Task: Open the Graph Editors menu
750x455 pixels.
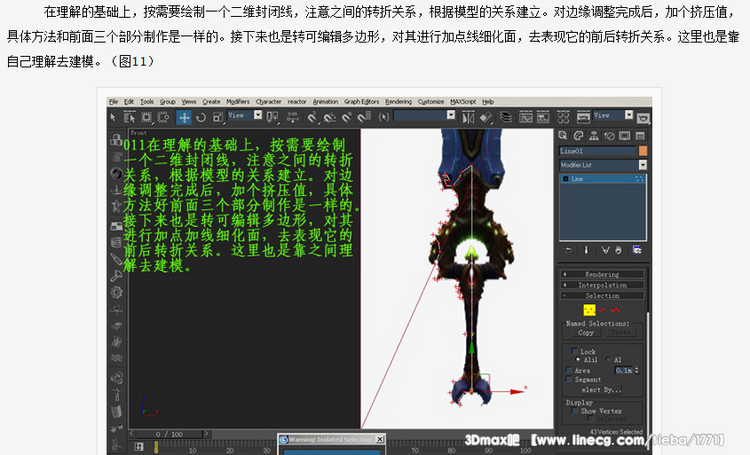Action: [x=362, y=102]
